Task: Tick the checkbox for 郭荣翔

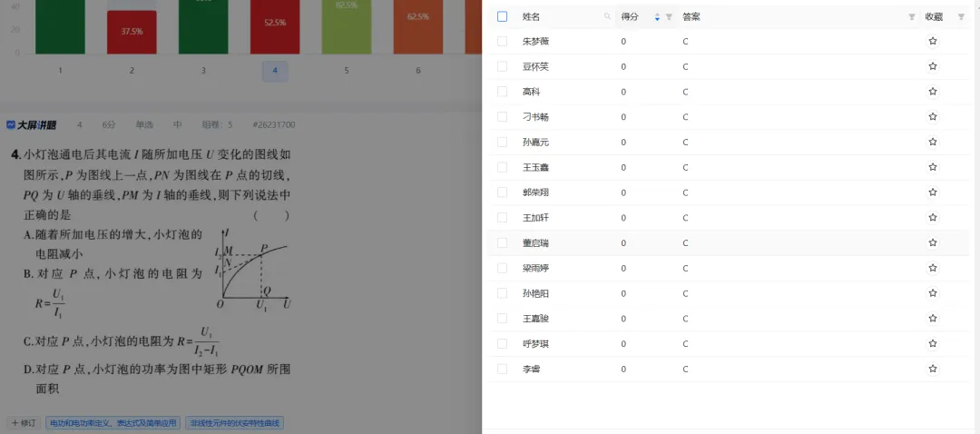Action: tap(503, 192)
